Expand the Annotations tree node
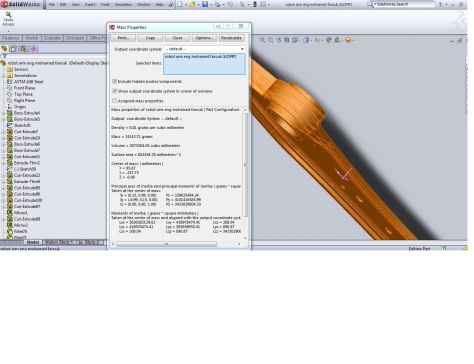Image resolution: width=474 pixels, height=364 pixels. coord(3,76)
